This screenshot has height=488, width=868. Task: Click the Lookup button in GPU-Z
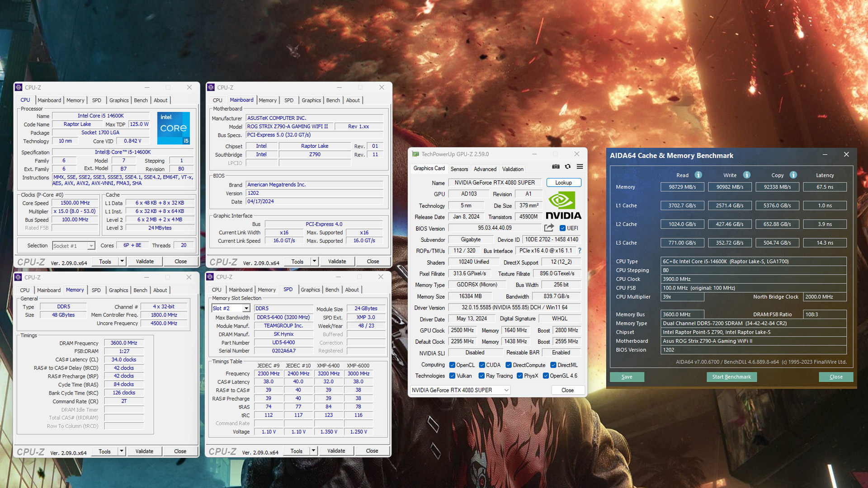563,183
